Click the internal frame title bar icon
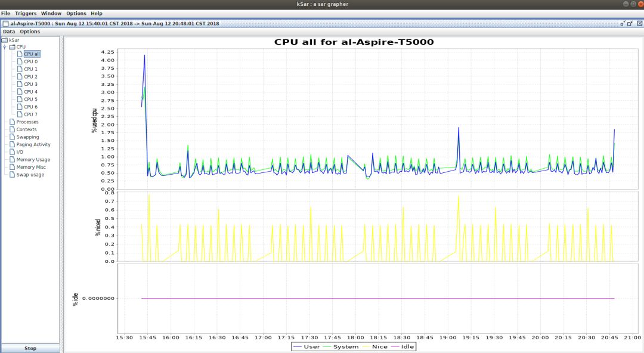Screen dimensions: 644x353 point(5,23)
